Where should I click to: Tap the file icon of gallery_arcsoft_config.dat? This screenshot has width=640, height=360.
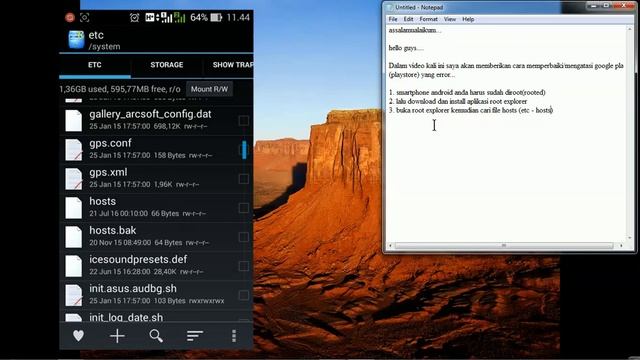coord(74,120)
